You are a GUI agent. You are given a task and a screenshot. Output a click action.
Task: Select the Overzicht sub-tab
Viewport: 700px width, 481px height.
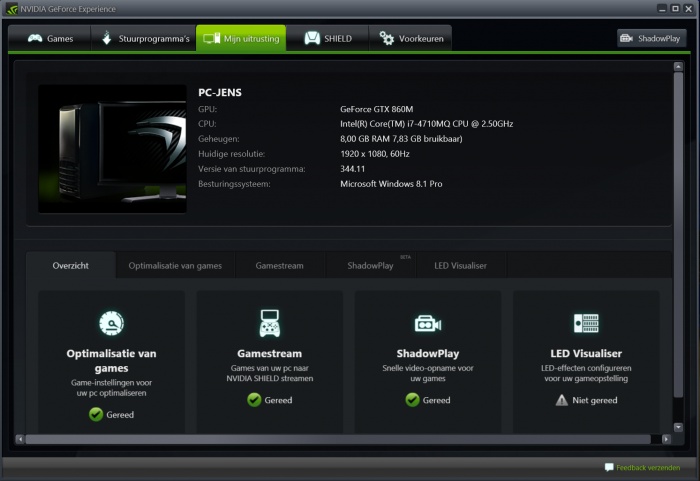pyautogui.click(x=71, y=265)
